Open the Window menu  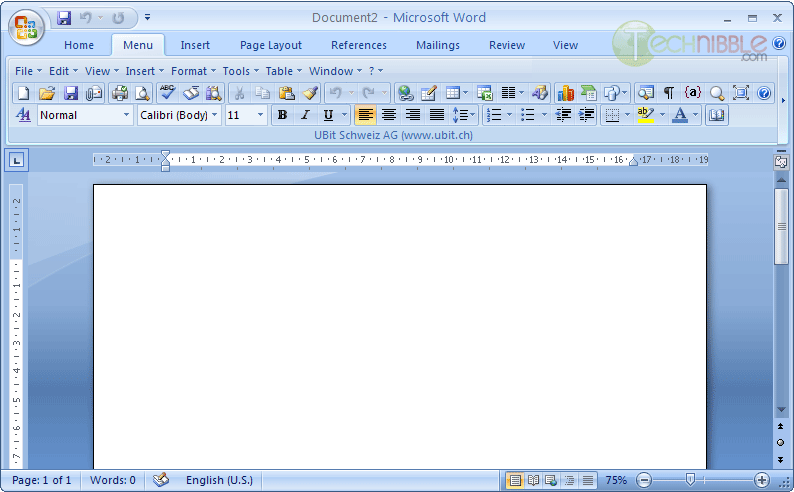(335, 71)
